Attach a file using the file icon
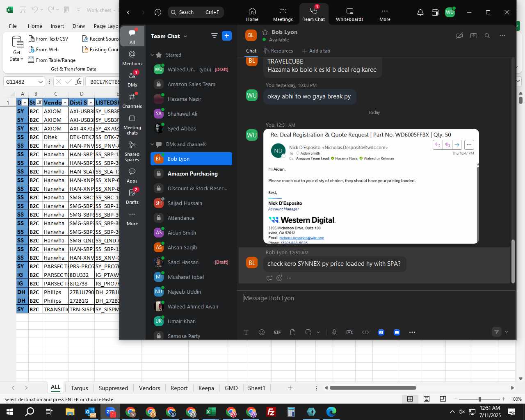The image size is (525, 420). click(293, 332)
